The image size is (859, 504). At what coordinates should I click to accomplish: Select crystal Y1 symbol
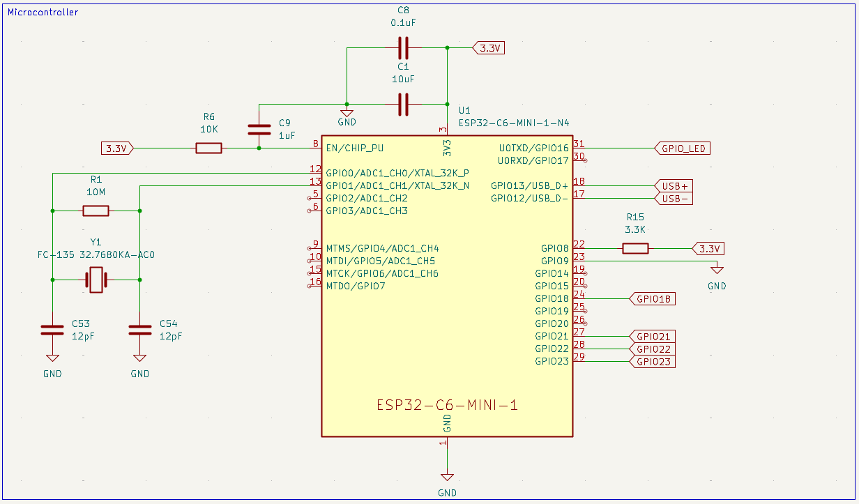tap(96, 280)
